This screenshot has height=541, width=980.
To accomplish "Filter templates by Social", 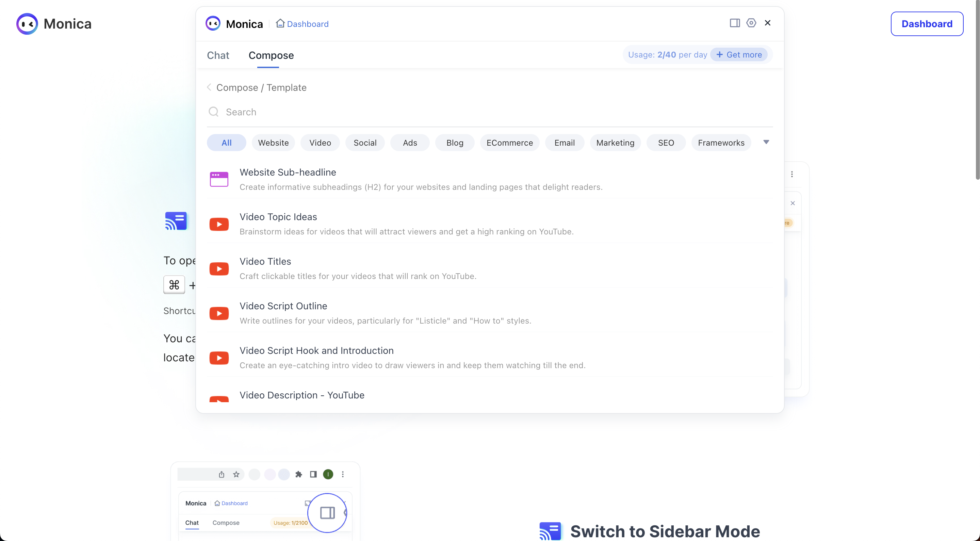I will coord(365,143).
